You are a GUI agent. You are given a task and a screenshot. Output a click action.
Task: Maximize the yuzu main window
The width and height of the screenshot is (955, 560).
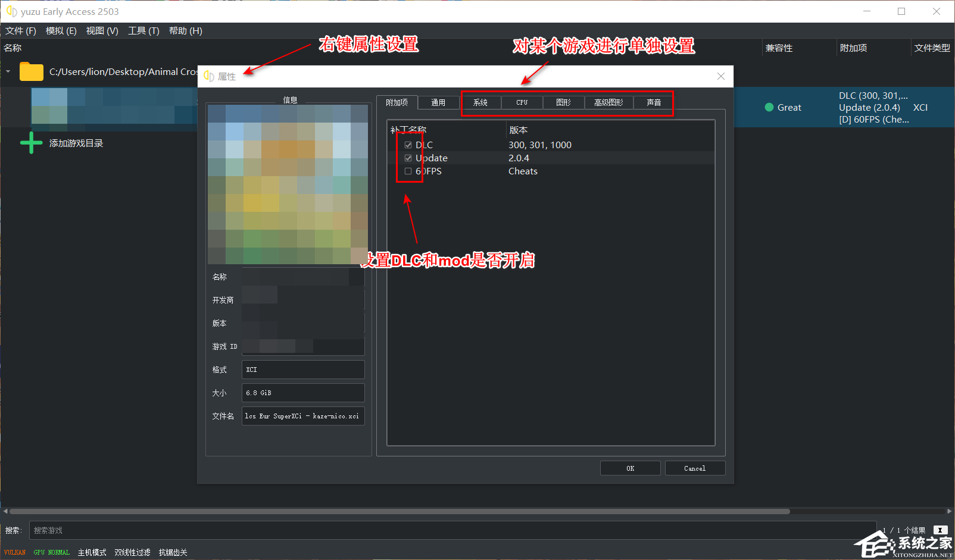pos(901,11)
